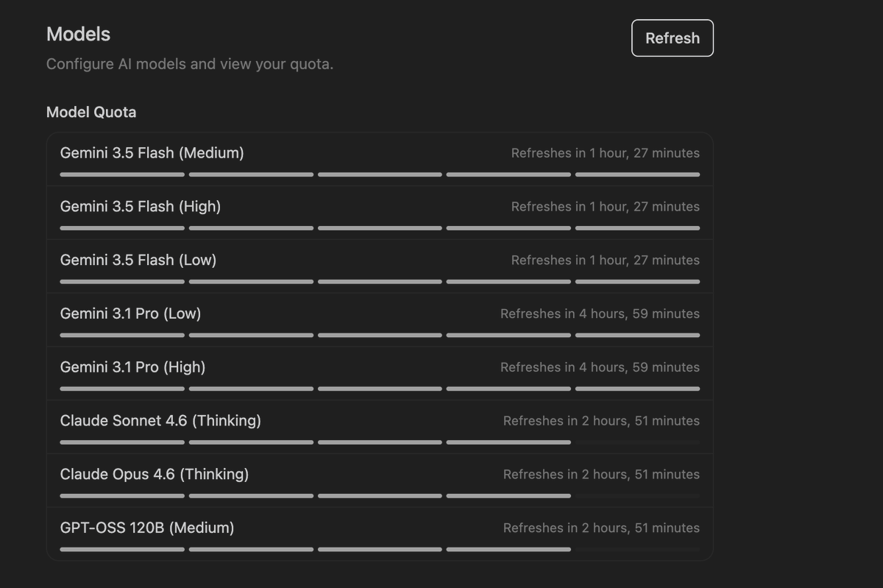Click the 'Configure AI models and view your quota' text
The image size is (883, 588).
pos(190,64)
